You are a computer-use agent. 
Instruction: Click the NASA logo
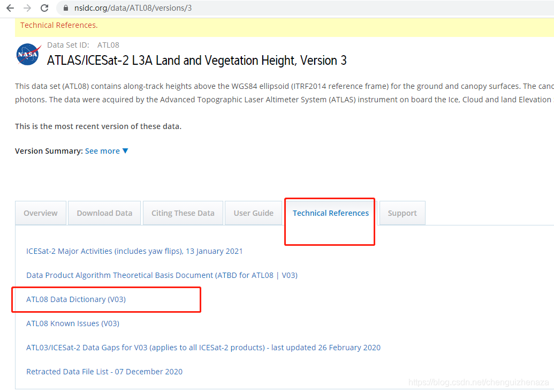27,55
